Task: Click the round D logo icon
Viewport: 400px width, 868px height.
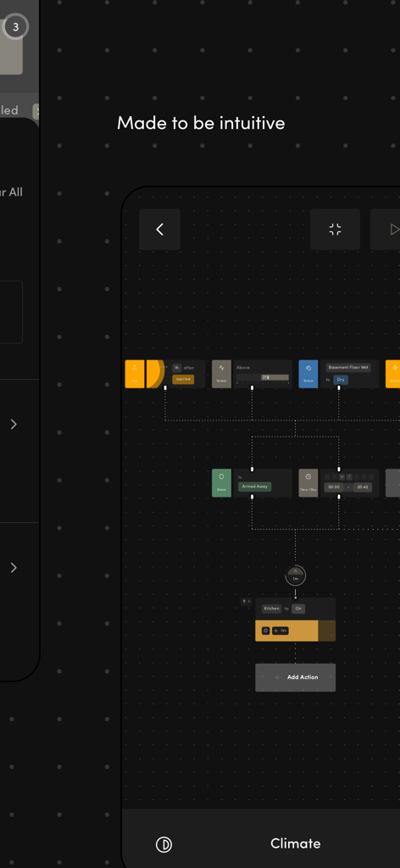Action: click(164, 844)
